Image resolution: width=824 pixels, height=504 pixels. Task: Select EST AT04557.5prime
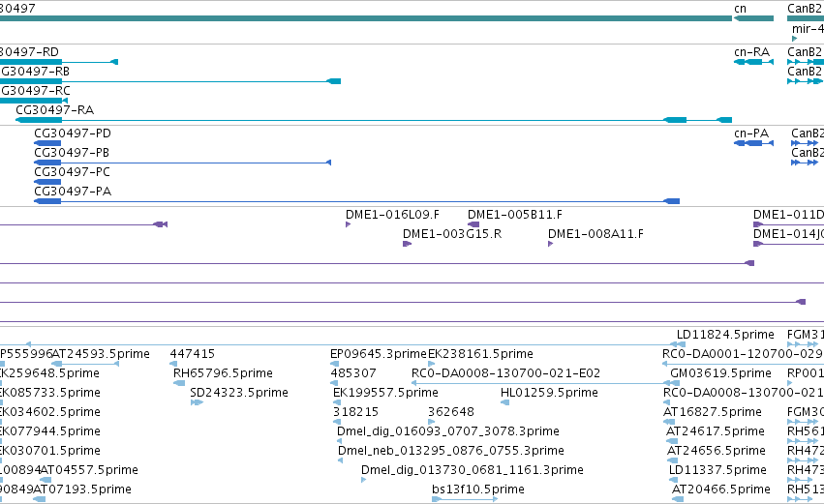pos(46,480)
